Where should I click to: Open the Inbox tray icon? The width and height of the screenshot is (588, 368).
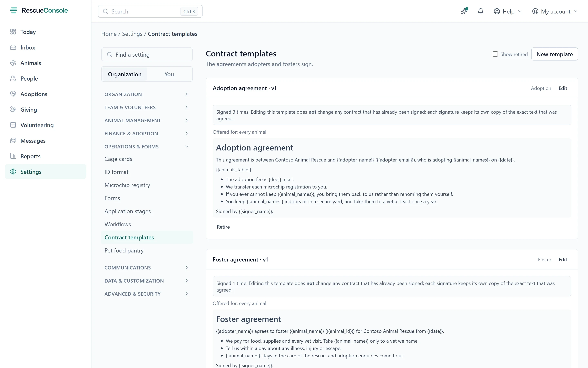[13, 47]
